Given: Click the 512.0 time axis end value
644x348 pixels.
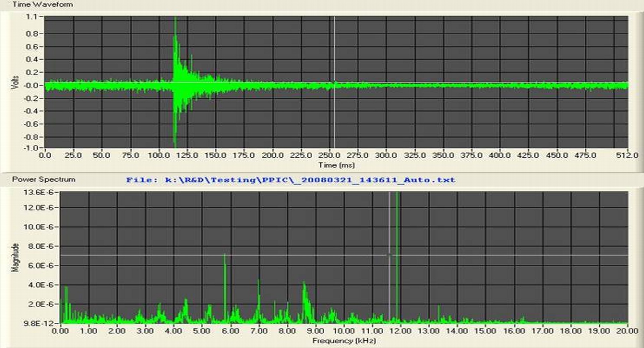Looking at the screenshot, I should coord(627,155).
